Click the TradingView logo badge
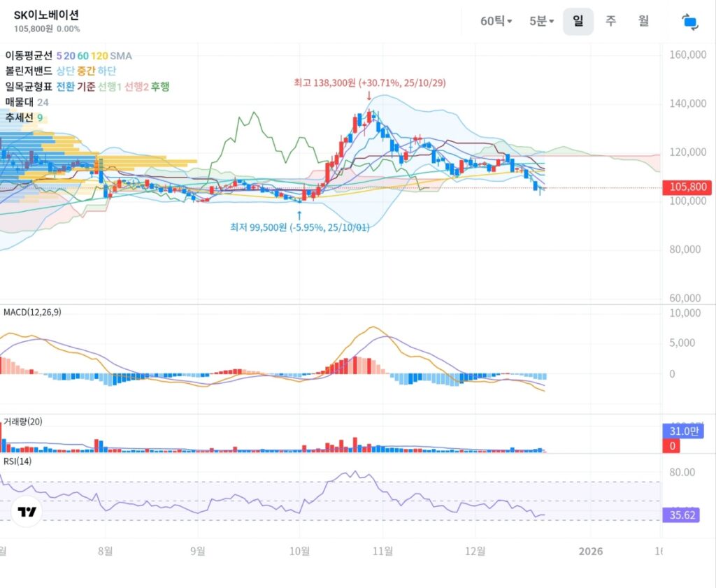The width and height of the screenshot is (716, 588). [28, 512]
